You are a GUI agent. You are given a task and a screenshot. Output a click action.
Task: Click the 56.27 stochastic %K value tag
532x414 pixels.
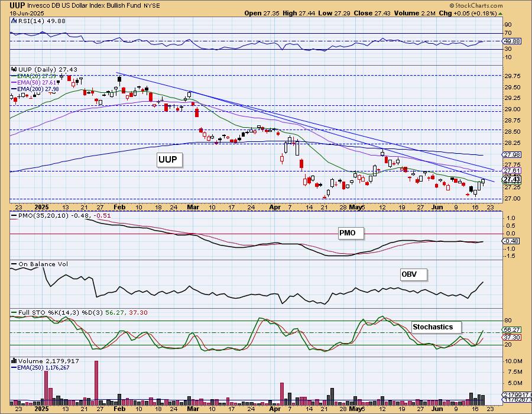[512, 330]
